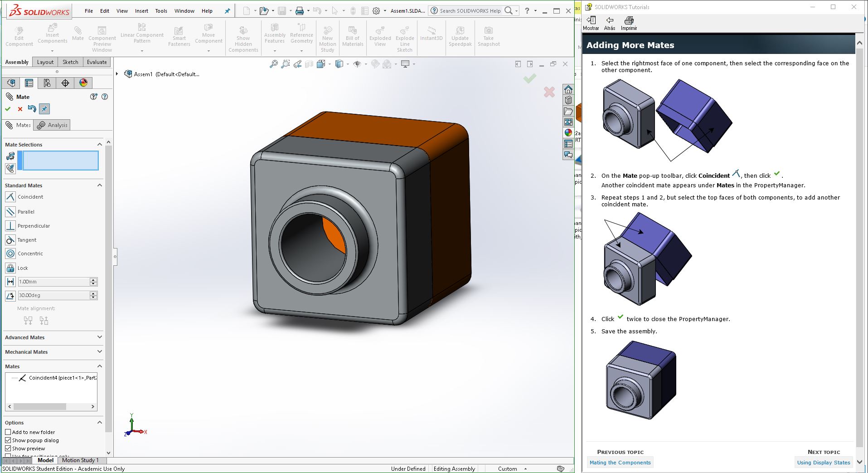
Task: Open the DisplayManager tab
Action: click(x=83, y=83)
